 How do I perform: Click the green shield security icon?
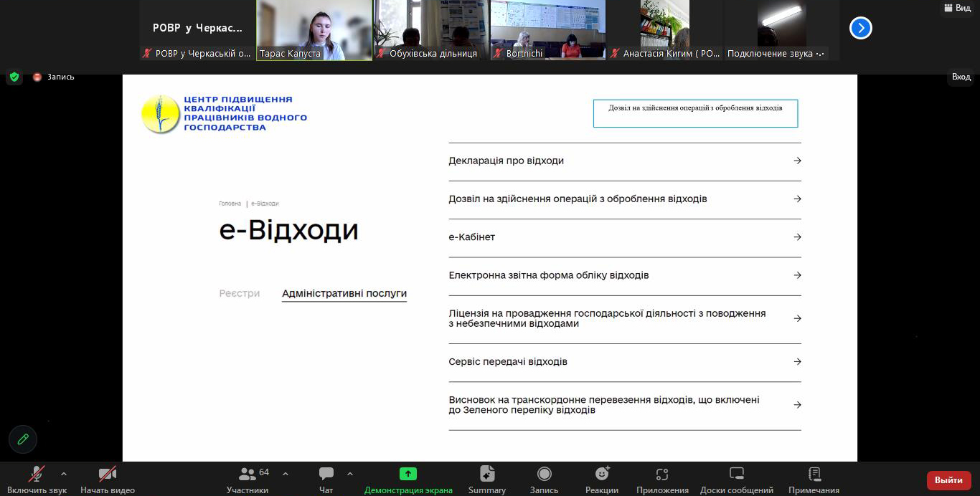pos(14,77)
